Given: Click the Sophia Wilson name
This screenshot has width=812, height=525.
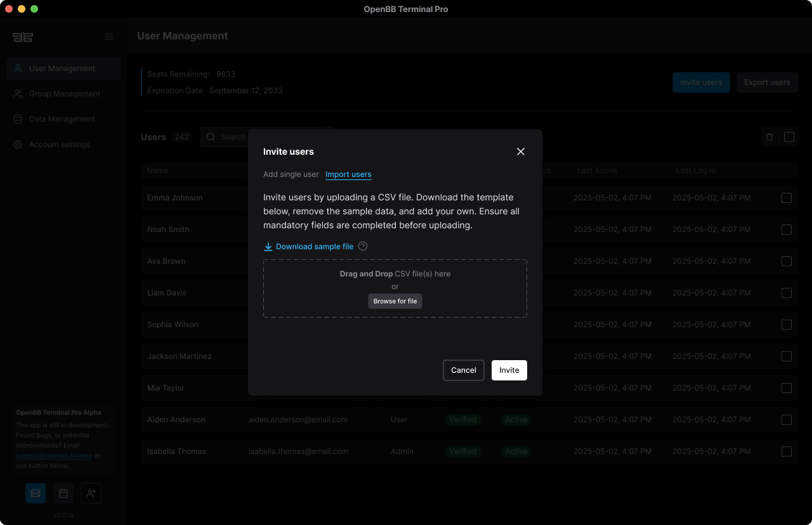Looking at the screenshot, I should point(173,325).
